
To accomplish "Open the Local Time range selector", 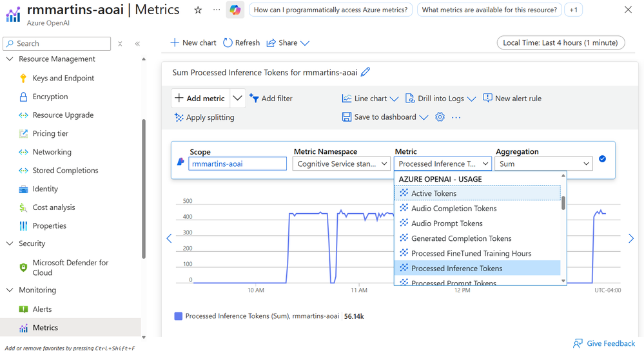I will (x=560, y=43).
